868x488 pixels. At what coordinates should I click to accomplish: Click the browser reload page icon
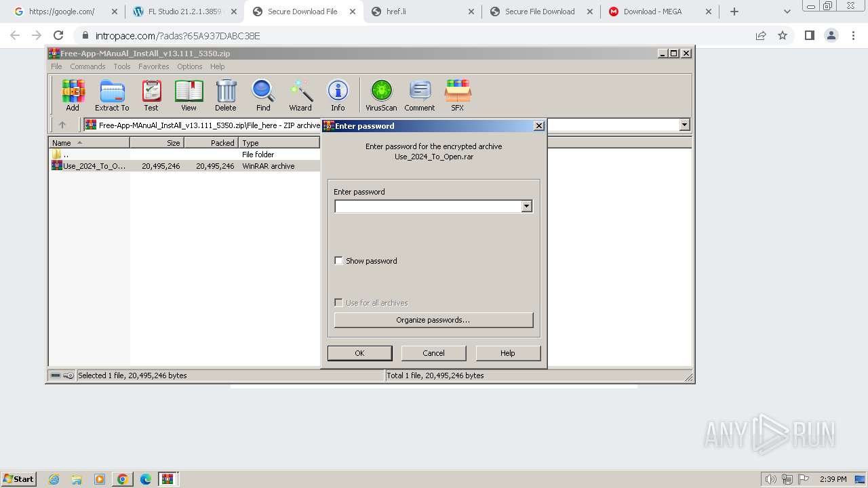pyautogui.click(x=58, y=35)
